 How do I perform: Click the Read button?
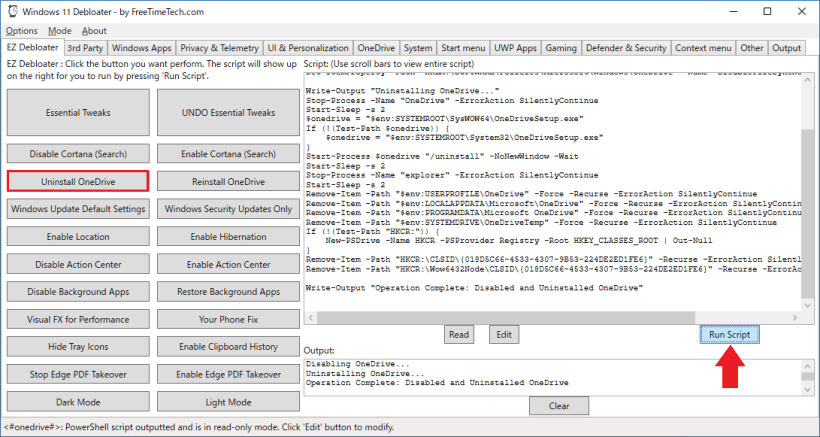(459, 335)
